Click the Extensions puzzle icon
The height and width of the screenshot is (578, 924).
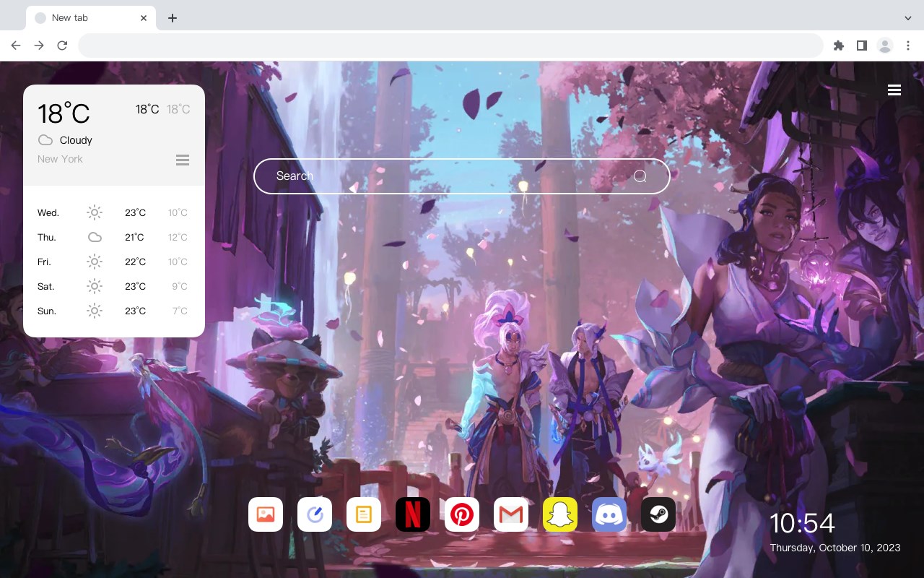click(x=838, y=46)
